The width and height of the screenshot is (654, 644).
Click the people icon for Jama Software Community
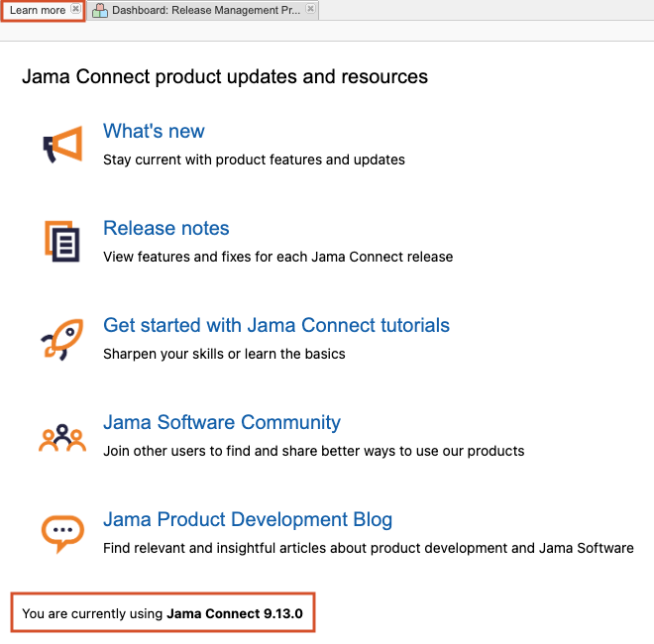coord(61,437)
